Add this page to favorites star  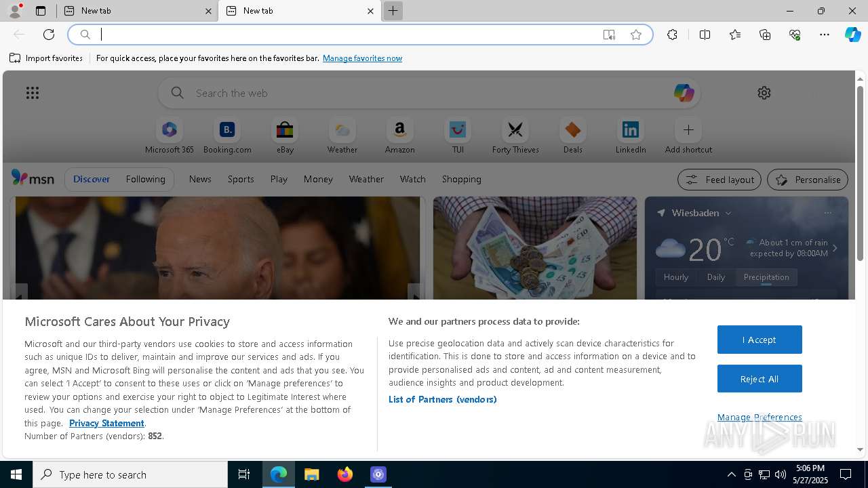636,35
